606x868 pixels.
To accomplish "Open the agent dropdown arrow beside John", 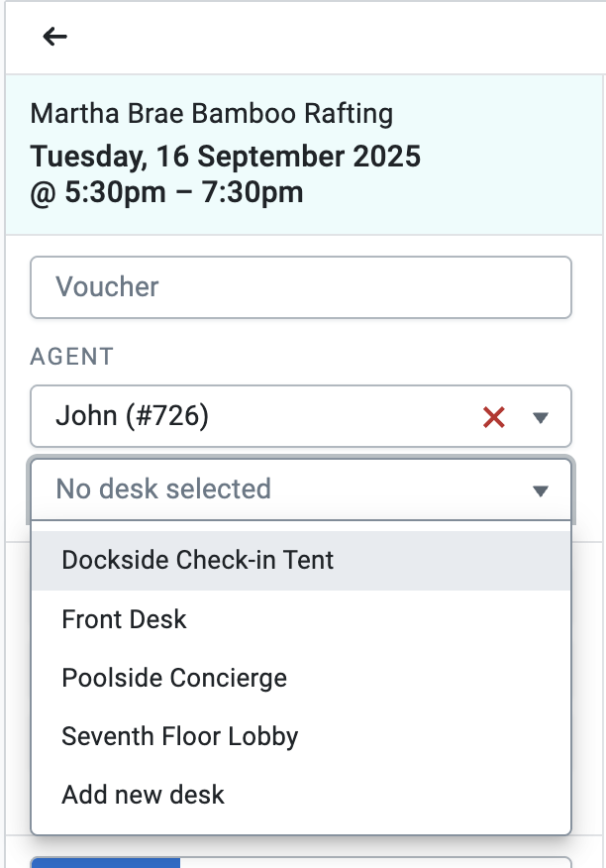I will pos(541,418).
